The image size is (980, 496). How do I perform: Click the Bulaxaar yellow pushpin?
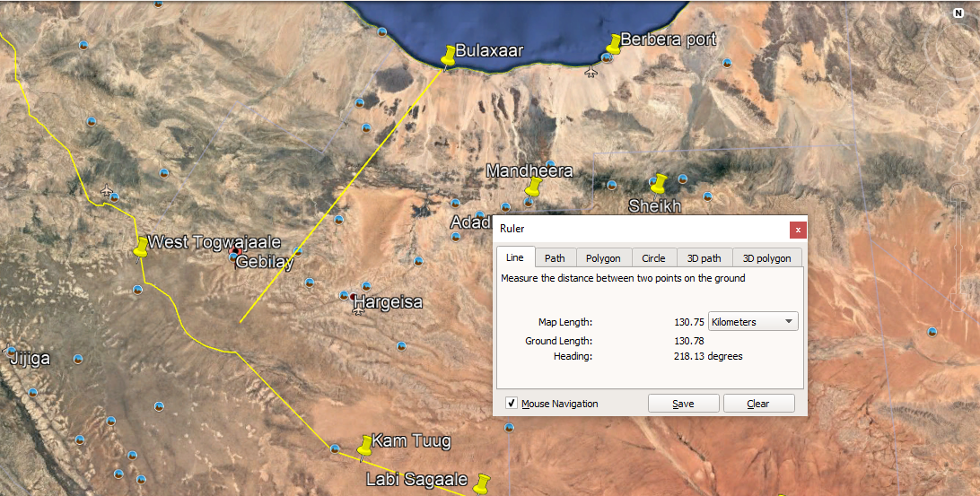click(x=449, y=55)
